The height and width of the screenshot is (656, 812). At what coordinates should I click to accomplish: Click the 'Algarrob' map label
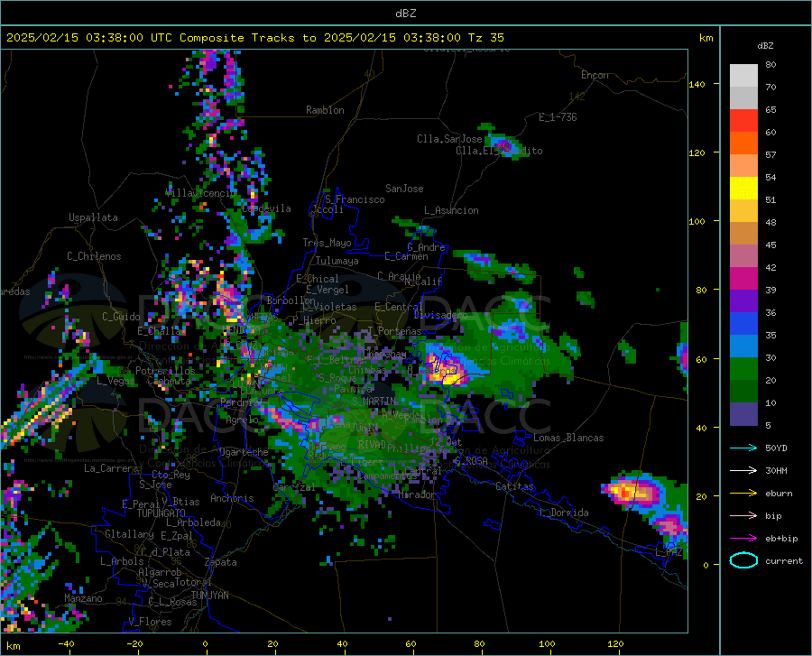[160, 571]
